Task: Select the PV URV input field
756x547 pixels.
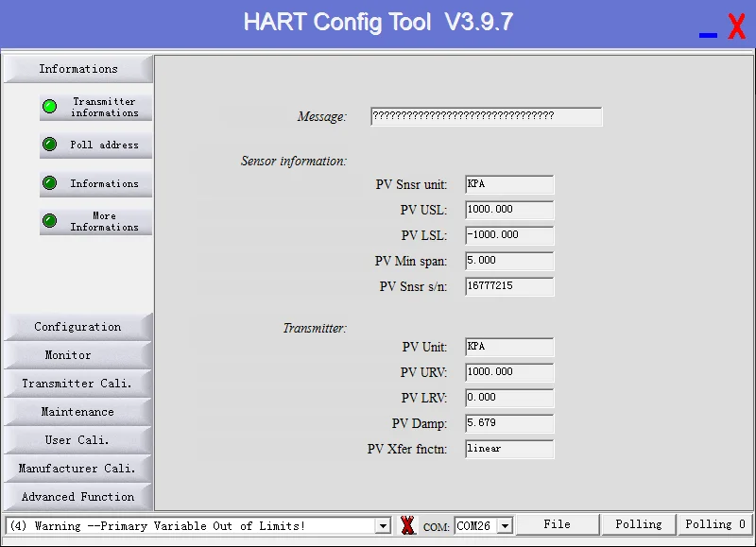Action: point(509,372)
